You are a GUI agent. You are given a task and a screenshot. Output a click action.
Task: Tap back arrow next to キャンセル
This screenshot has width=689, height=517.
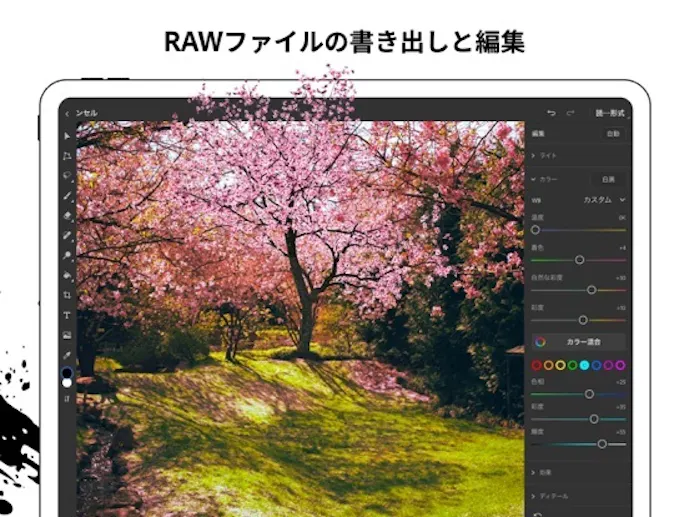point(66,113)
